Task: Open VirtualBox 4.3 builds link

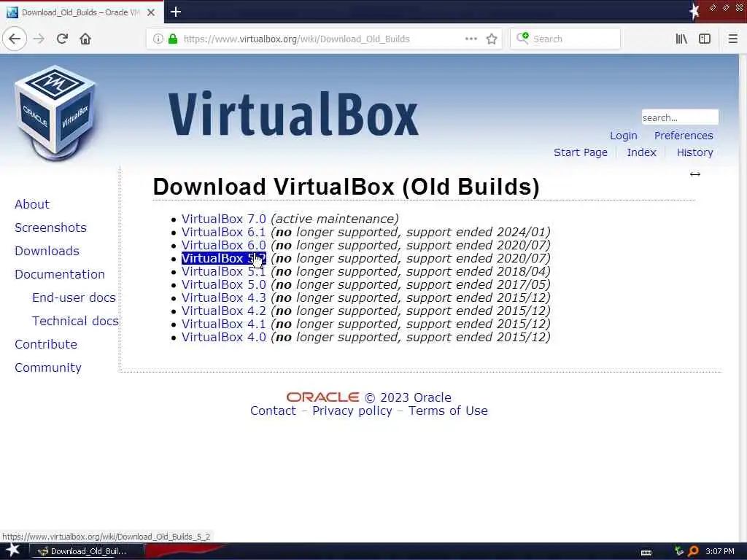Action: pos(223,297)
